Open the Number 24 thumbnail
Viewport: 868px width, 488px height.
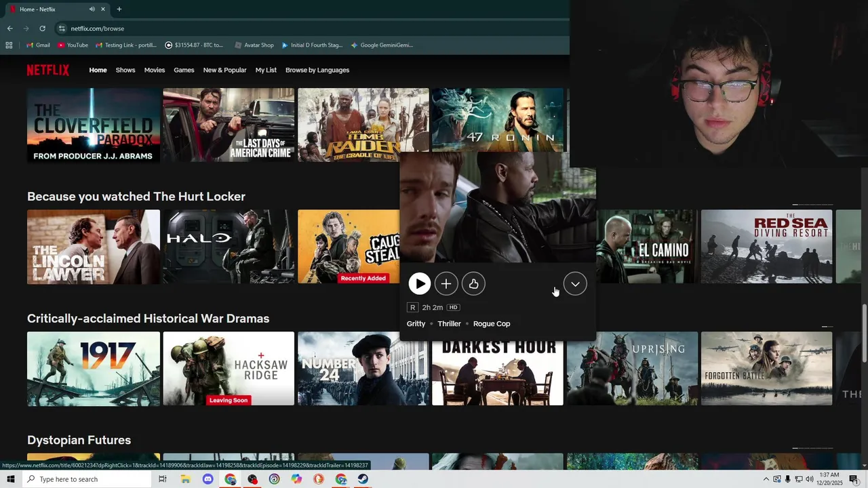[x=363, y=369]
